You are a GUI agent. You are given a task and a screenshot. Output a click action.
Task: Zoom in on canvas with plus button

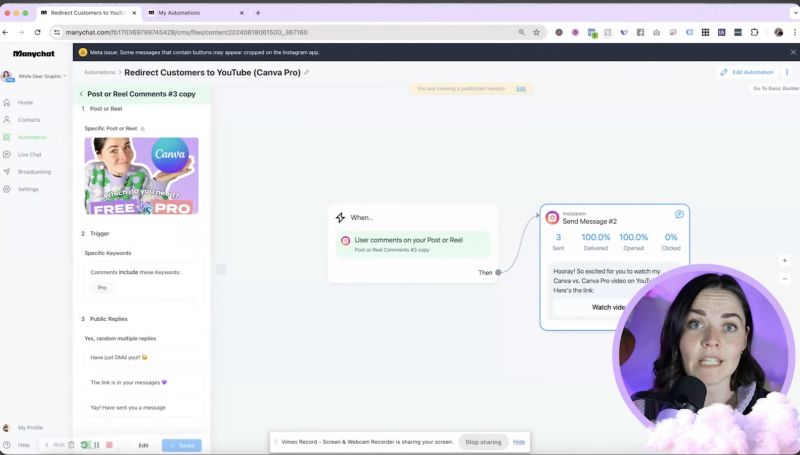pos(785,261)
